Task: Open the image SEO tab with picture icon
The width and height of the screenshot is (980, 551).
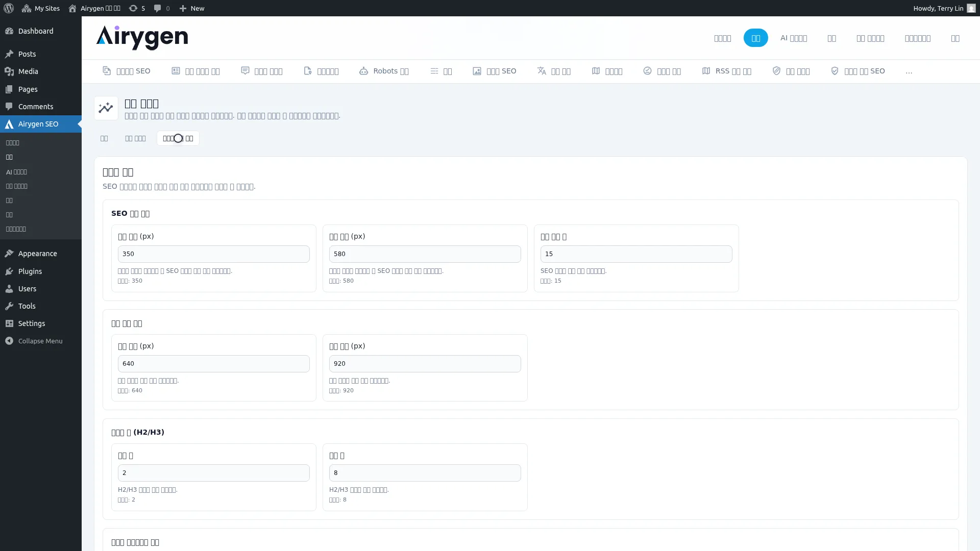Action: click(495, 71)
